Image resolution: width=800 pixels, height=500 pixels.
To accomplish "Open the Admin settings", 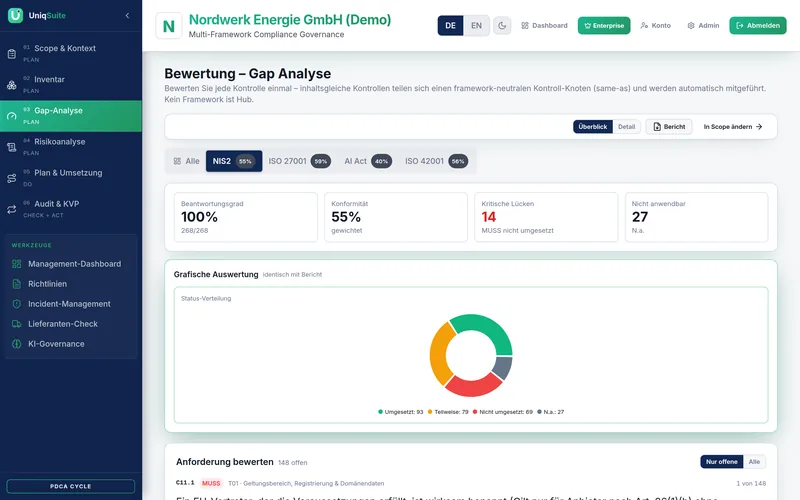I will 703,26.
